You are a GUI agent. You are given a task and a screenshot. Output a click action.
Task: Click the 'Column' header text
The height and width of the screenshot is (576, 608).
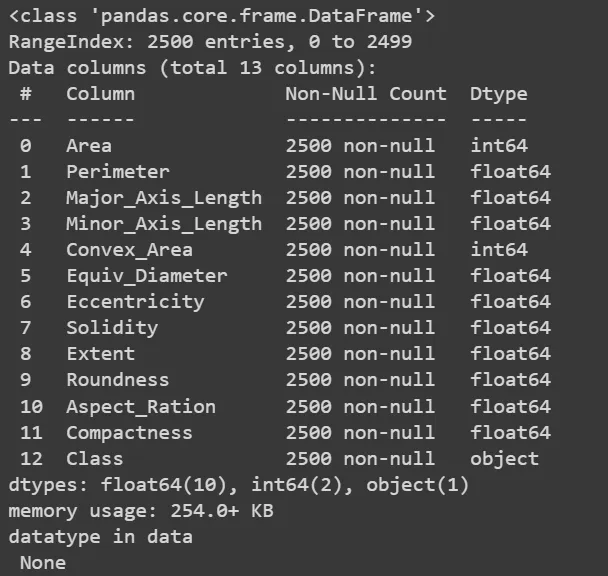100,94
